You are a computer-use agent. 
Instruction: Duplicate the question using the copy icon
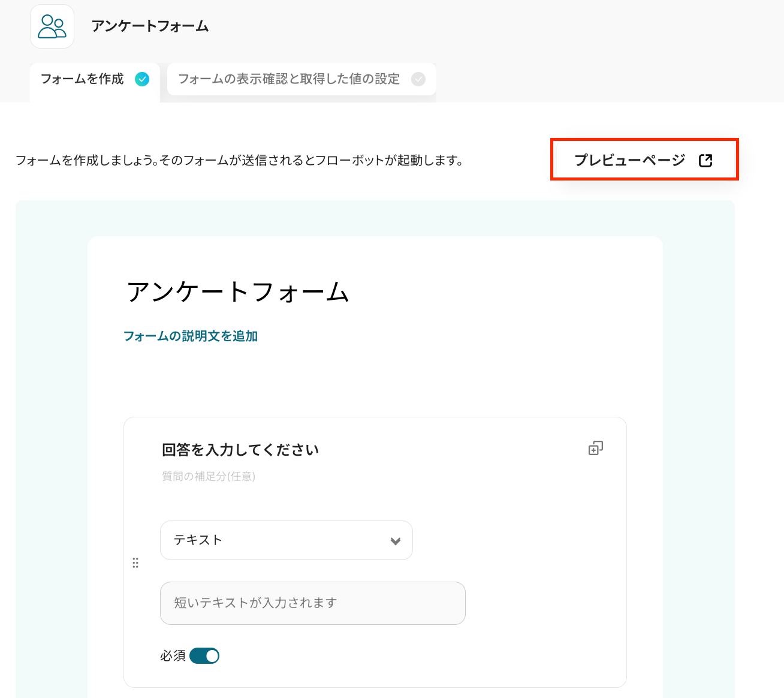[595, 448]
